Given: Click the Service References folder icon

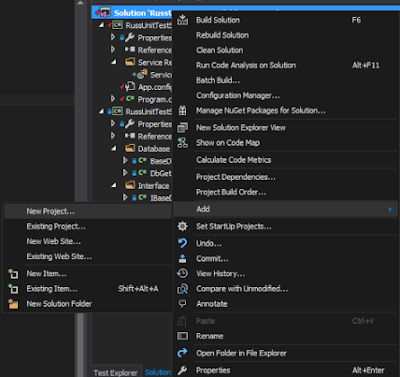Looking at the screenshot, I should (130, 62).
